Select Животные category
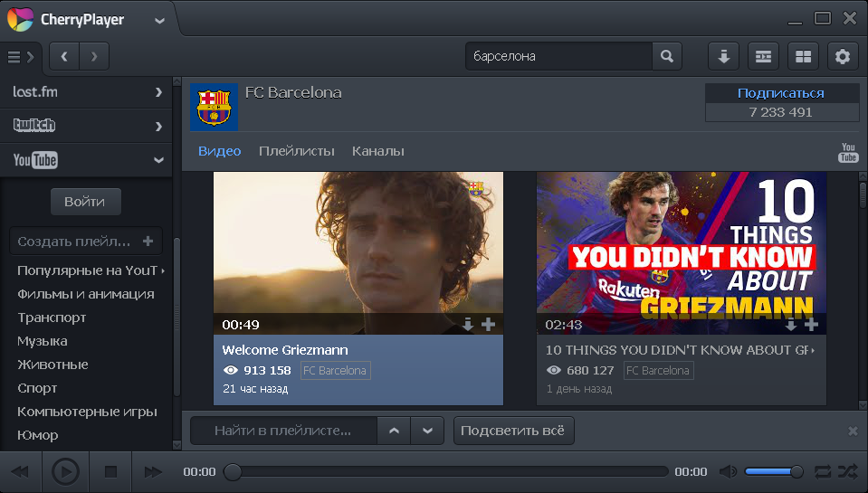Screen dimensions: 868x493 [x=53, y=365]
